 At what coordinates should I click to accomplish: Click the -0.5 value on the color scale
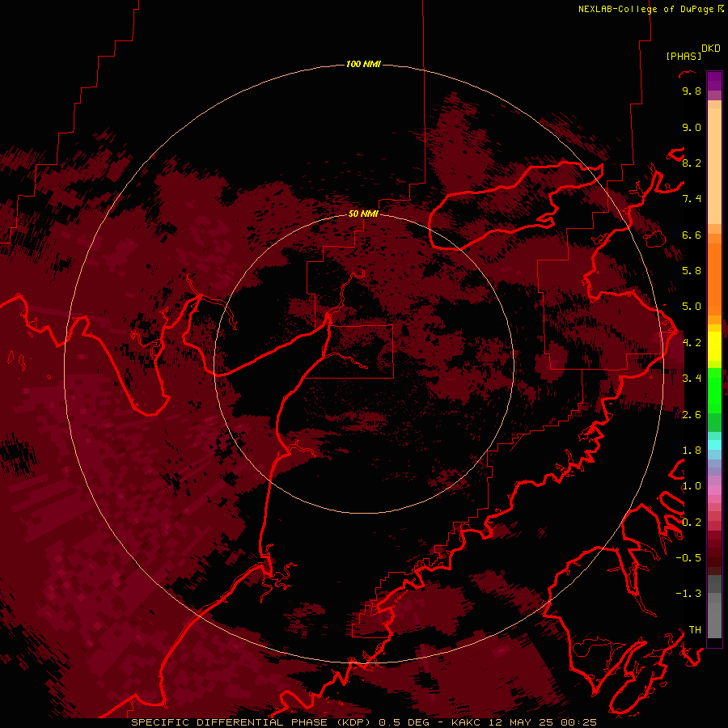pos(688,558)
